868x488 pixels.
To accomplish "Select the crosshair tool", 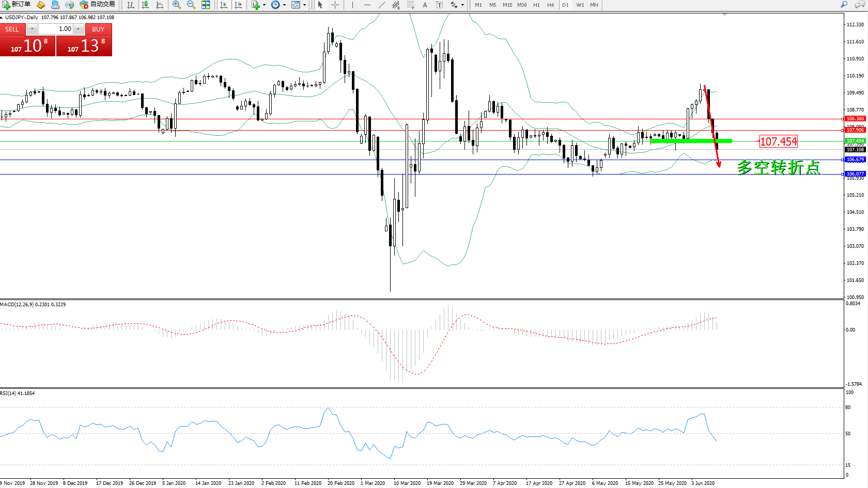I will 335,5.
